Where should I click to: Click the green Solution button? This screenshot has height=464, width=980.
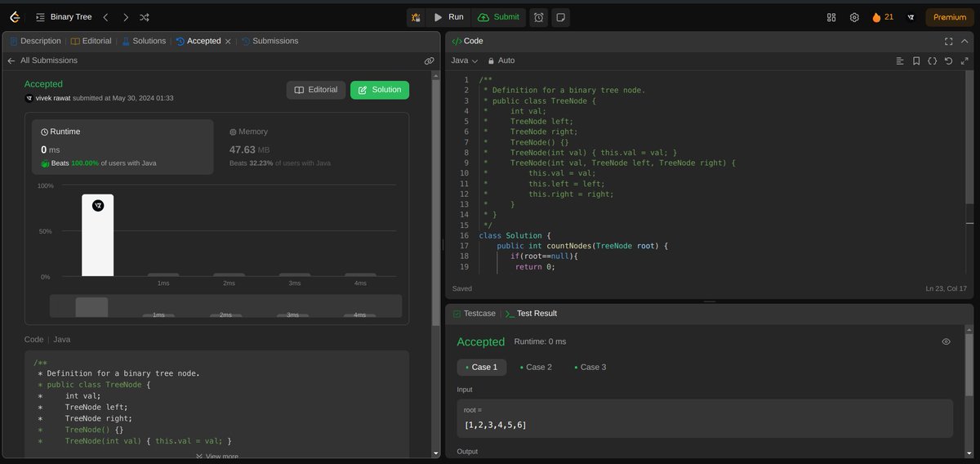pos(380,90)
